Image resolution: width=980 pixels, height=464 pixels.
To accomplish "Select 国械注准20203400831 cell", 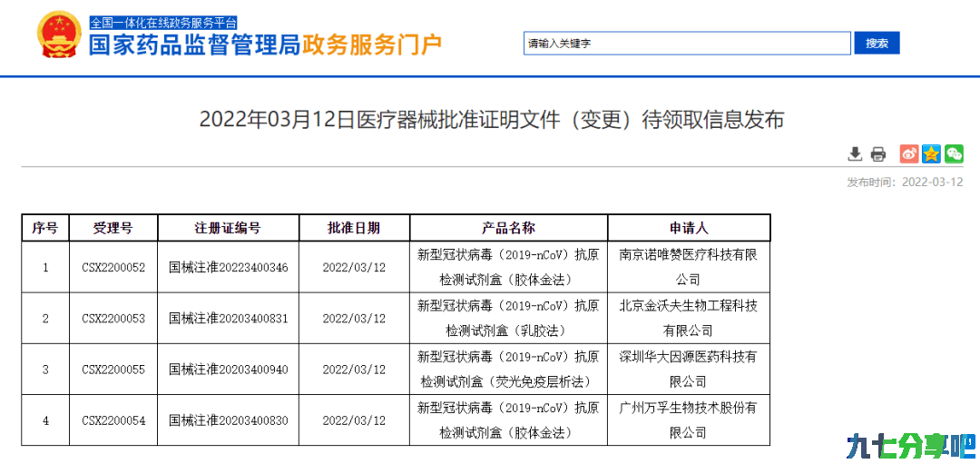I will tap(228, 319).
